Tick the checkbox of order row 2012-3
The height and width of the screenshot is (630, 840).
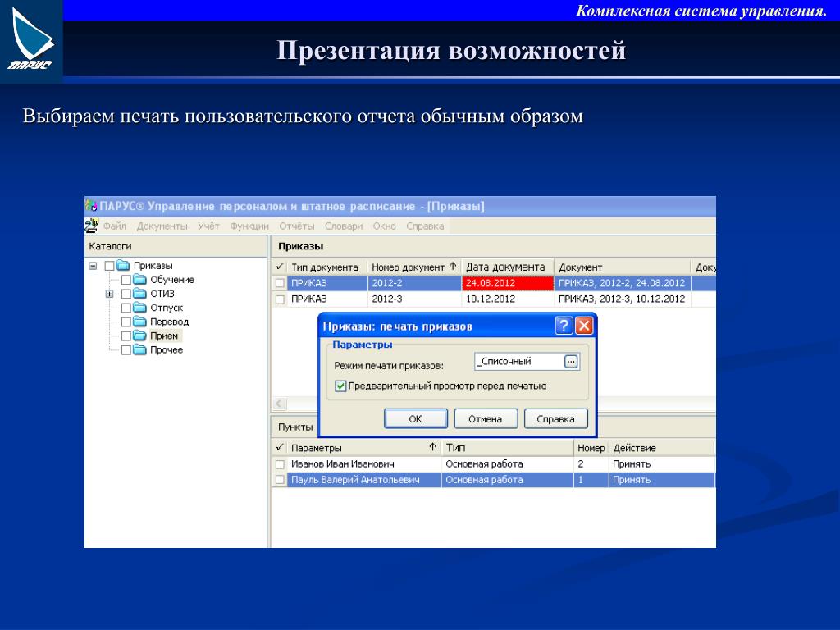coord(280,299)
